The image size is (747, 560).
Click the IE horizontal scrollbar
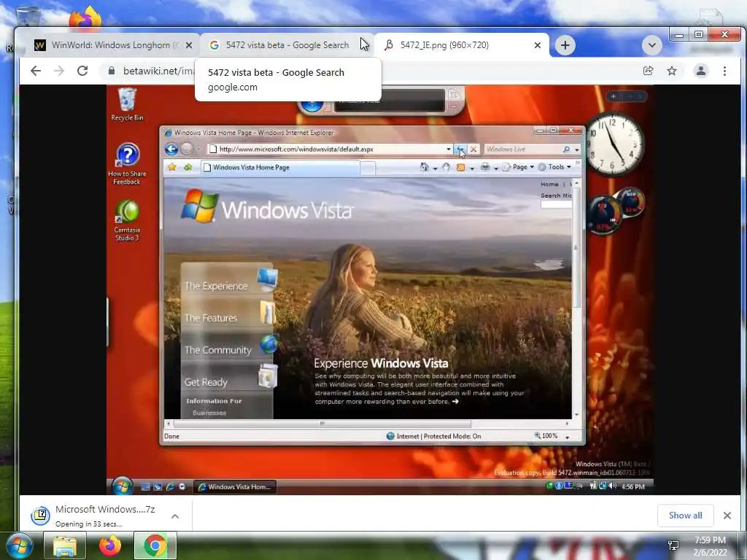[322, 424]
